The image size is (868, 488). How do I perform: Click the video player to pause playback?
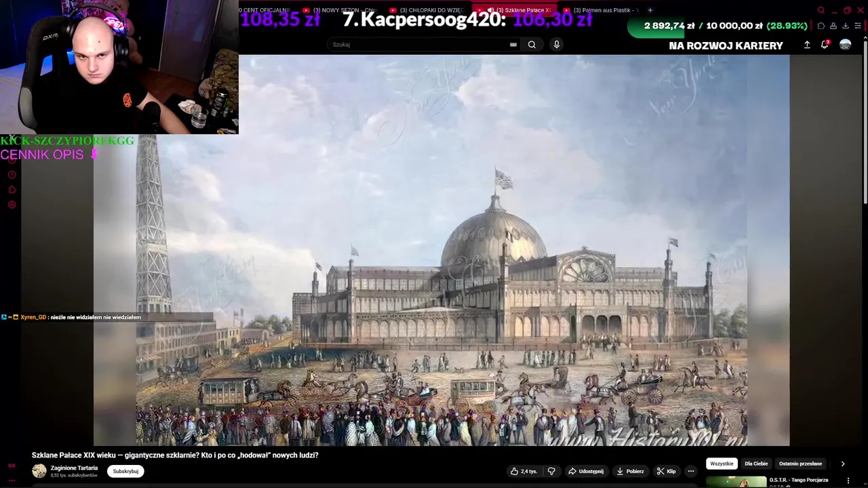(441, 249)
